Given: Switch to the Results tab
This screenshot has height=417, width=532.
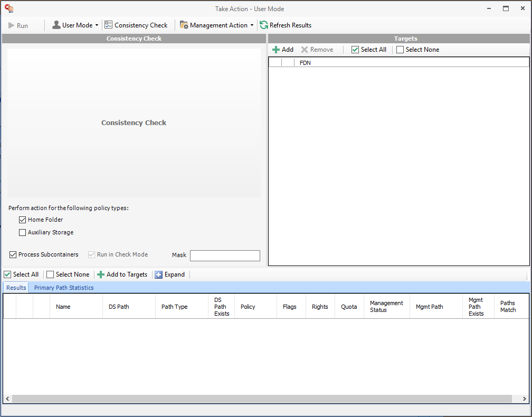Looking at the screenshot, I should pos(16,288).
